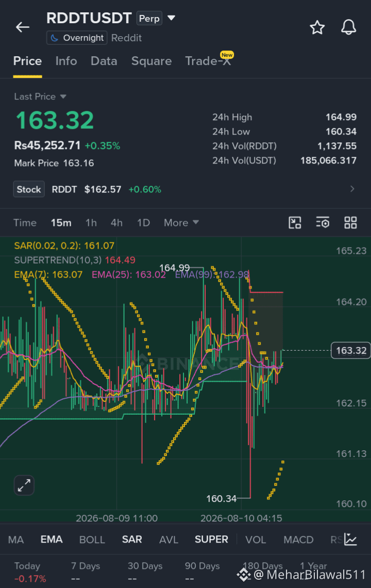
Task: Tap the Mark Price 163.16 text
Action: coord(54,163)
